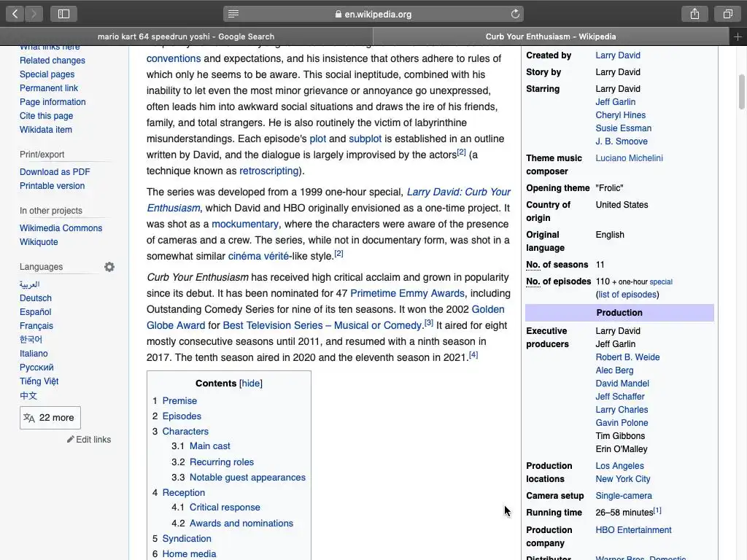Viewport: 747px width, 560px height.
Task: Show the tab overview icon
Action: (x=727, y=14)
